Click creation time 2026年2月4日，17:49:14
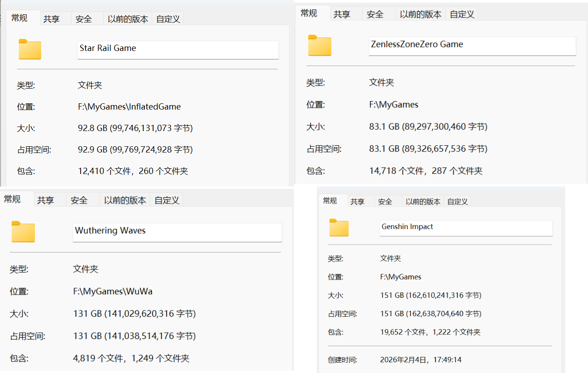Viewport: 588px width, 373px height. click(421, 360)
